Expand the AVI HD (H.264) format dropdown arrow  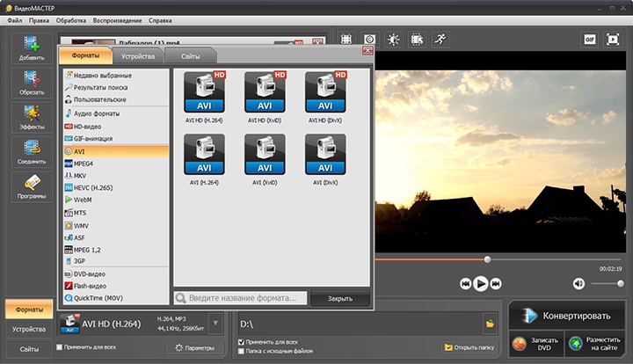click(x=215, y=324)
